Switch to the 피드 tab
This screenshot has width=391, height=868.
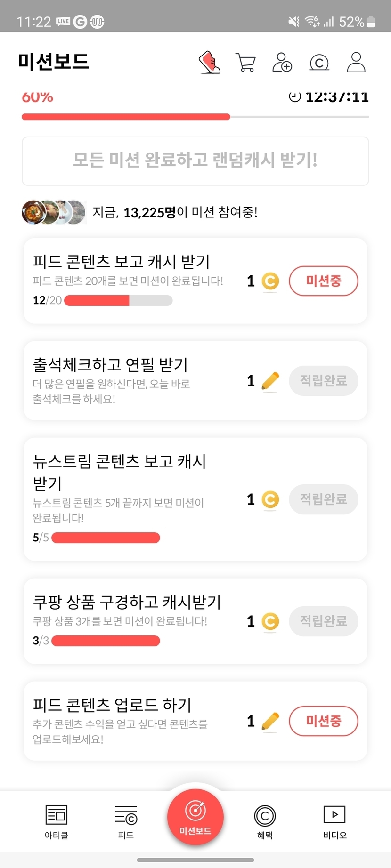tap(126, 821)
